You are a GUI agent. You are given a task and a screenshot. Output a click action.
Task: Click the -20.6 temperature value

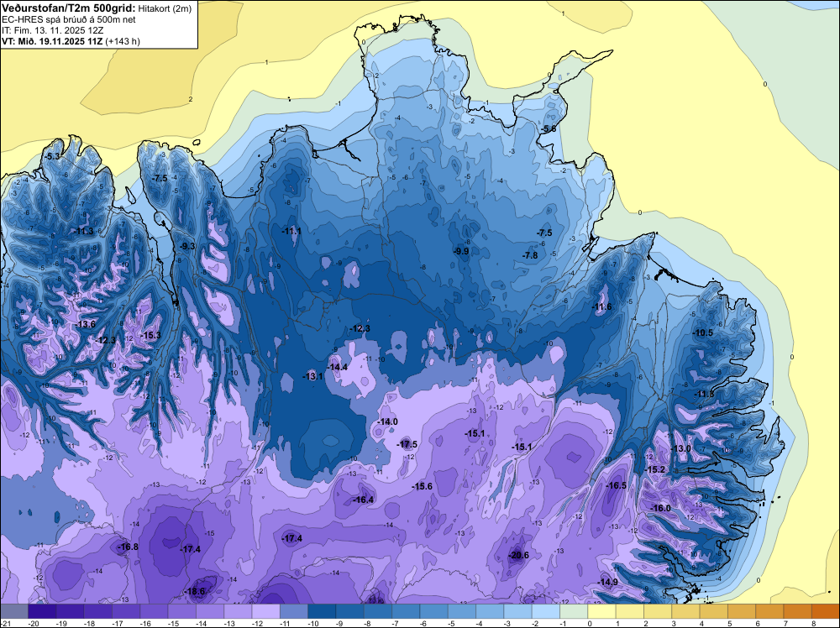[518, 555]
